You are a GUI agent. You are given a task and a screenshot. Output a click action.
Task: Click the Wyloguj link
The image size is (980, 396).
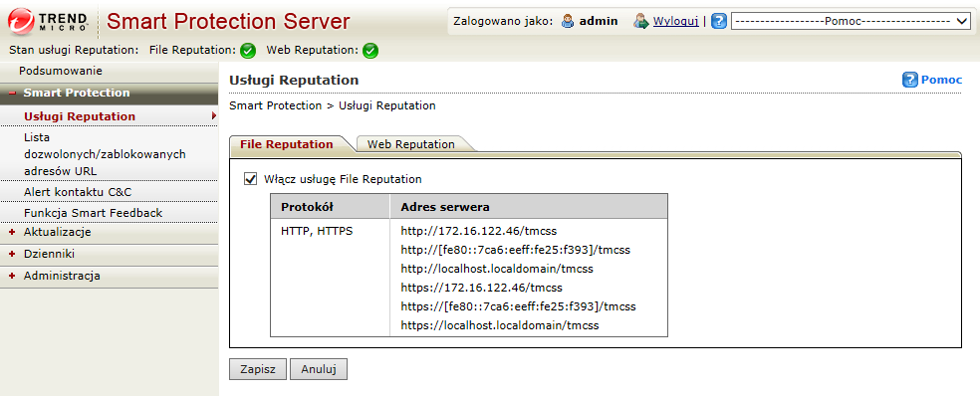tap(675, 21)
